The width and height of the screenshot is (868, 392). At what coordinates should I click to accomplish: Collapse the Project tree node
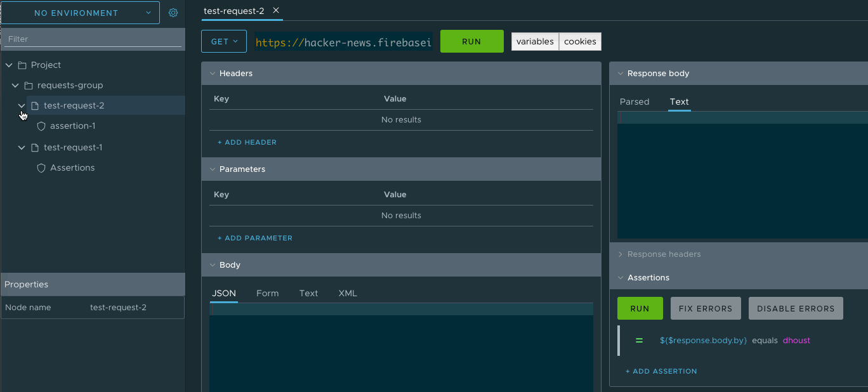pyautogui.click(x=9, y=65)
